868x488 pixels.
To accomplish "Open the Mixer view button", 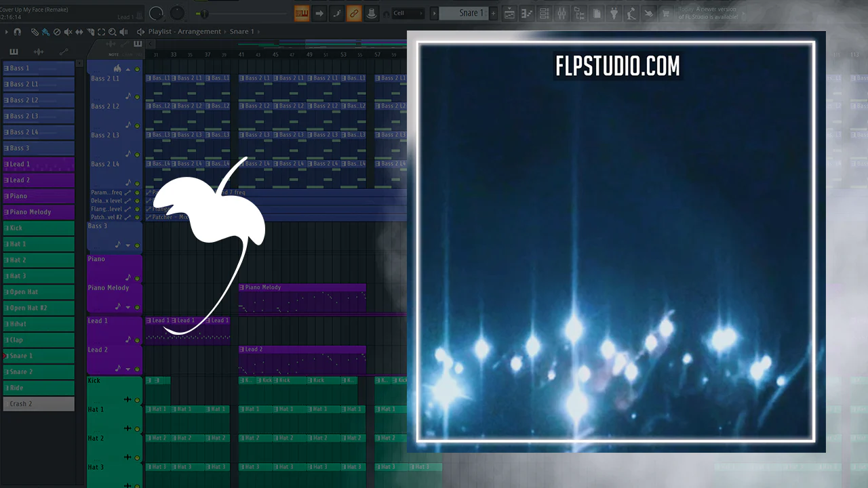I will click(562, 13).
